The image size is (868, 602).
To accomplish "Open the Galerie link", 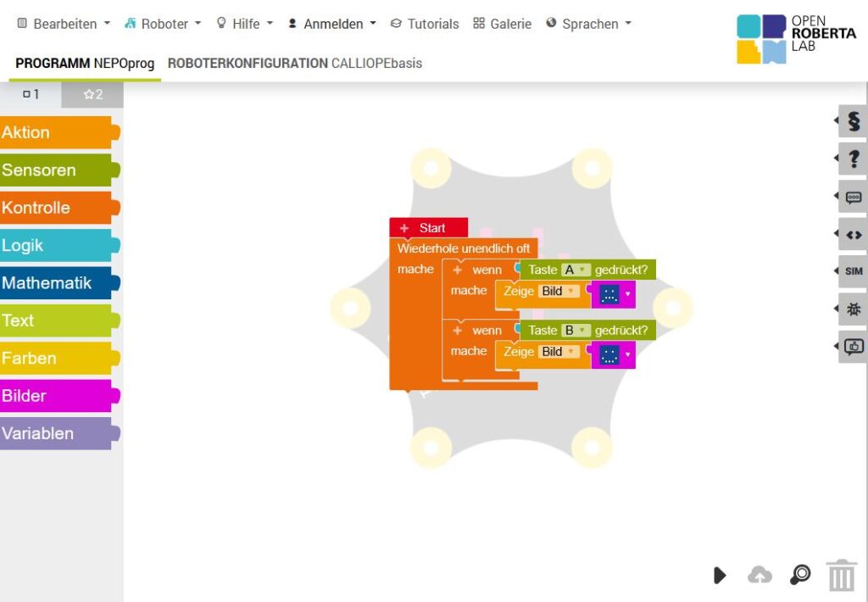I will click(x=502, y=24).
